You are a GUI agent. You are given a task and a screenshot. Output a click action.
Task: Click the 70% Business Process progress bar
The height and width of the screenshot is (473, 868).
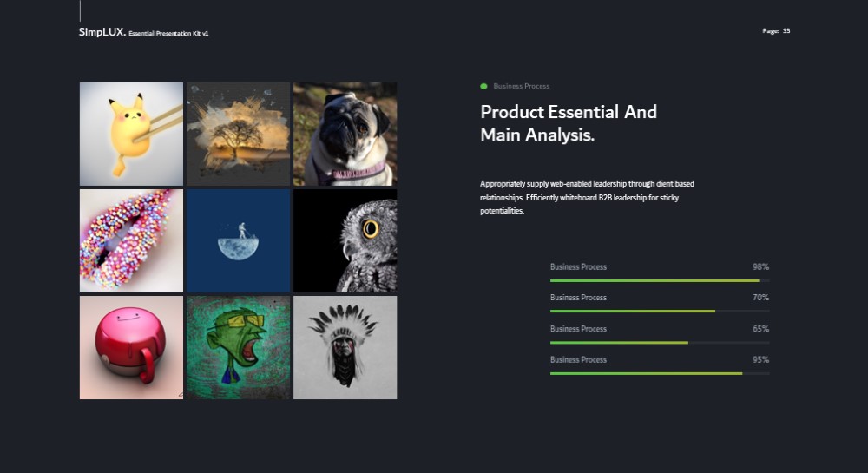coord(660,312)
